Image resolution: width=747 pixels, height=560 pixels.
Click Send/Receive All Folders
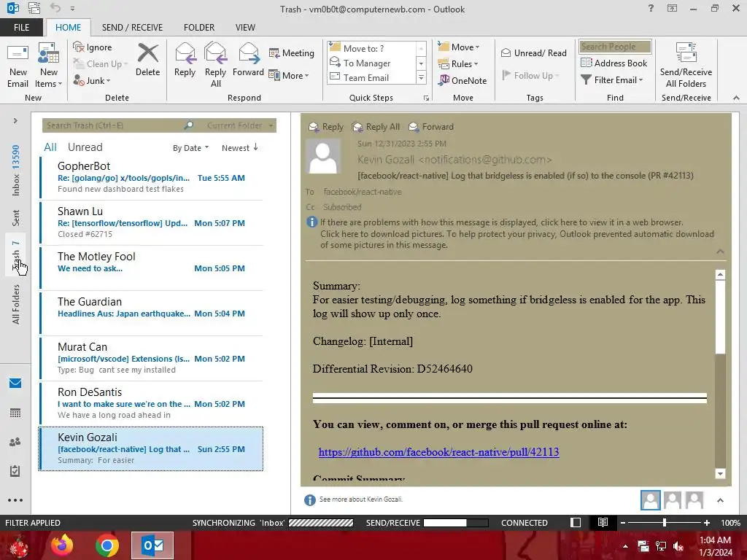(686, 66)
